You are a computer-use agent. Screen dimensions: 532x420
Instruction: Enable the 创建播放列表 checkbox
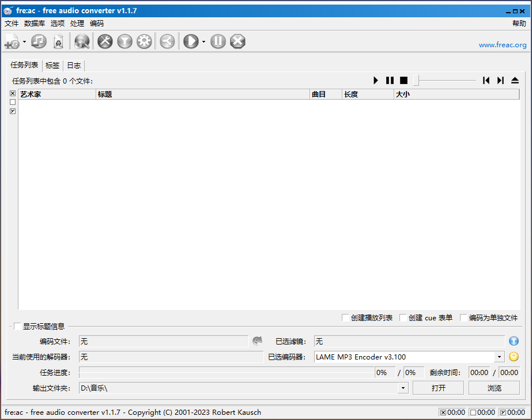click(x=345, y=317)
